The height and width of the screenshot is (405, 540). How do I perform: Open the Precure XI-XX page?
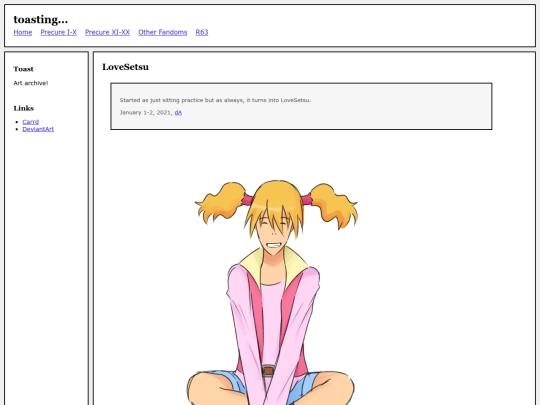tap(107, 32)
